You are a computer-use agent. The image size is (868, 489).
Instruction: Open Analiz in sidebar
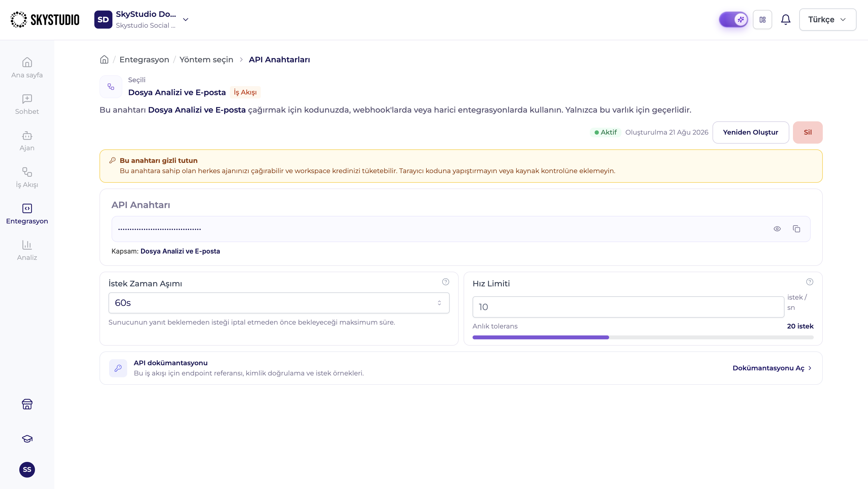point(27,251)
